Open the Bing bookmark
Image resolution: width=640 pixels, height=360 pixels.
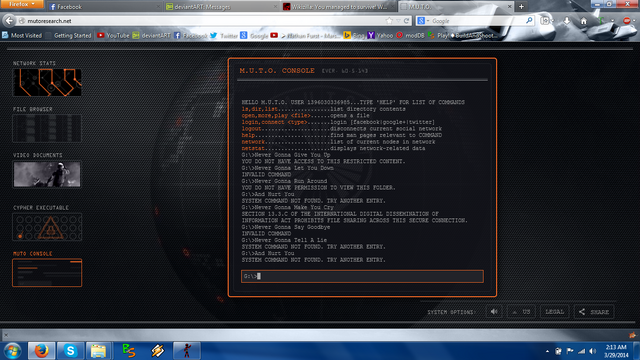[354, 36]
